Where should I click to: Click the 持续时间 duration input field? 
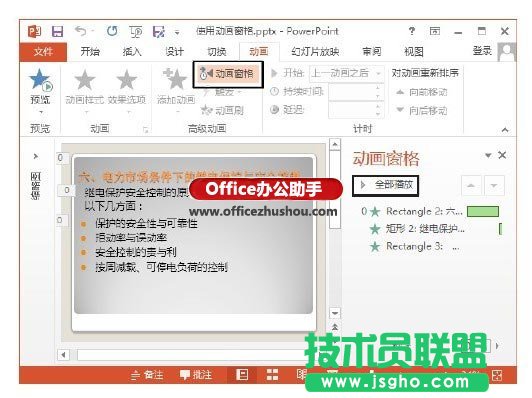point(356,92)
